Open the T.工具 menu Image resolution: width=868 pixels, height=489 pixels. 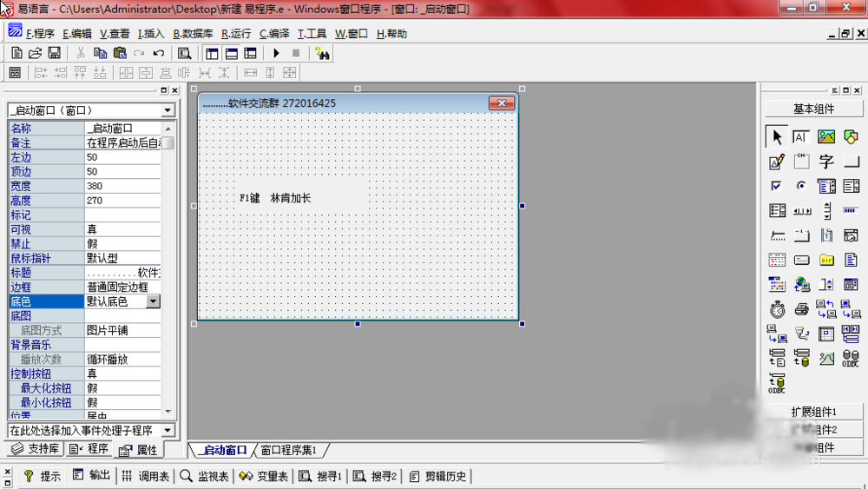[312, 34]
